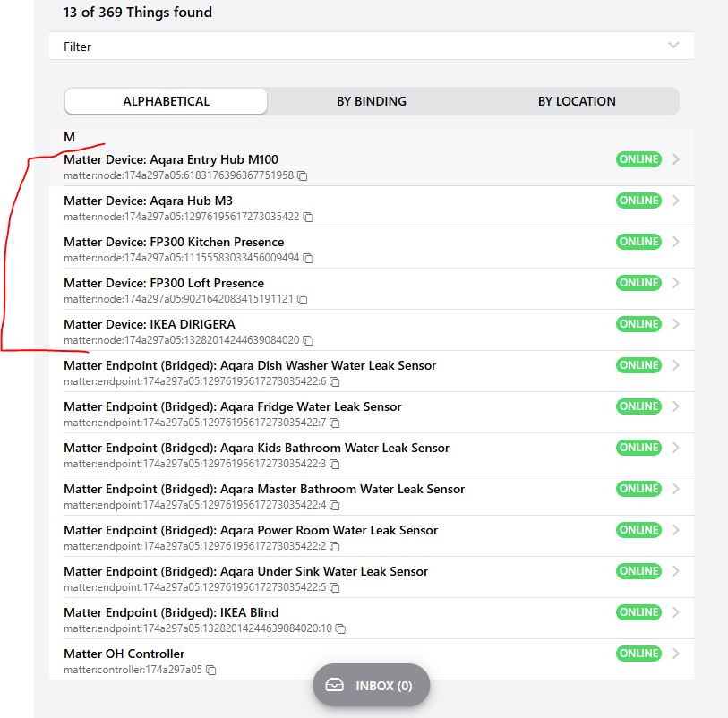Copy UID of IKEA DIRIGERA device

(x=308, y=341)
